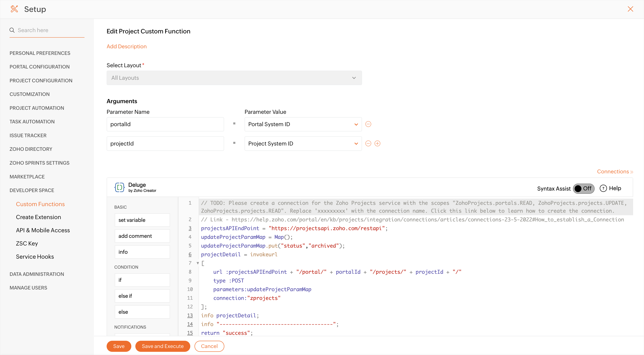The image size is (644, 355).
Task: Open Issue Tracker section
Action: click(28, 135)
